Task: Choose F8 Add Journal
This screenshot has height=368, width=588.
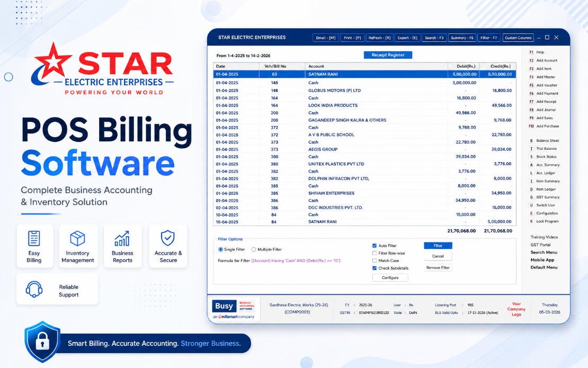Action: pyautogui.click(x=542, y=110)
